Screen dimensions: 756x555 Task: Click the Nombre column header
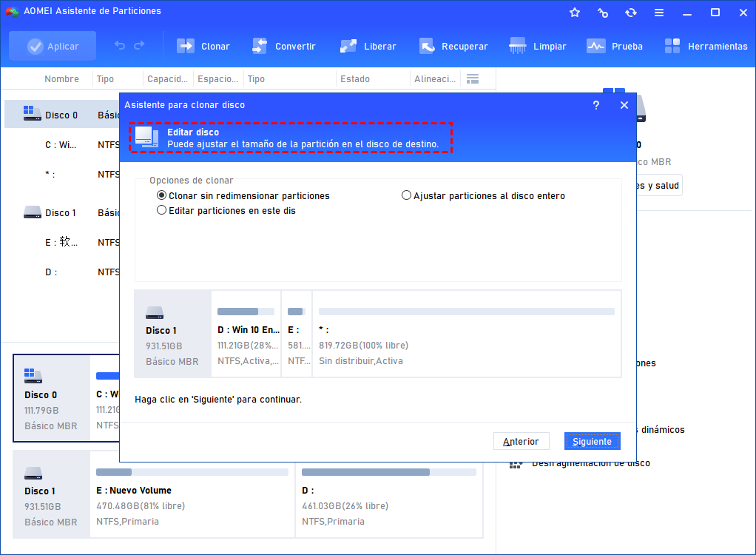click(61, 79)
